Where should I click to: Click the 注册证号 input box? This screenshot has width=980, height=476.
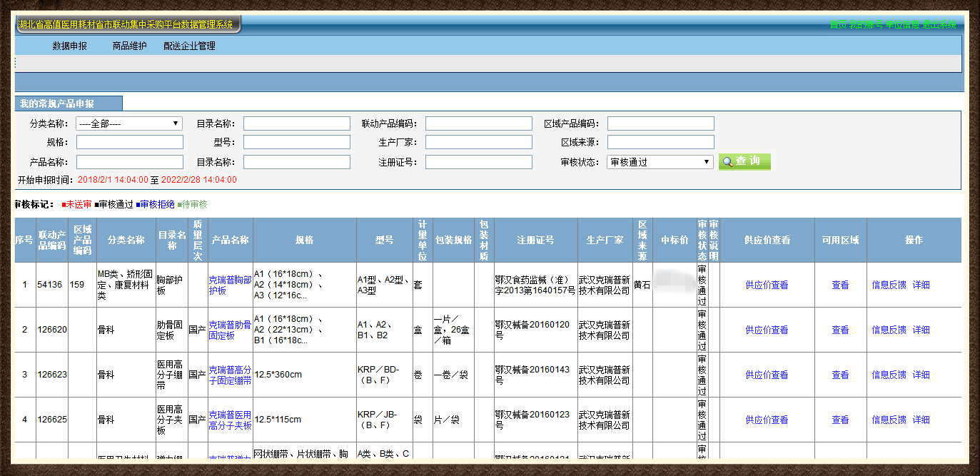click(x=478, y=162)
